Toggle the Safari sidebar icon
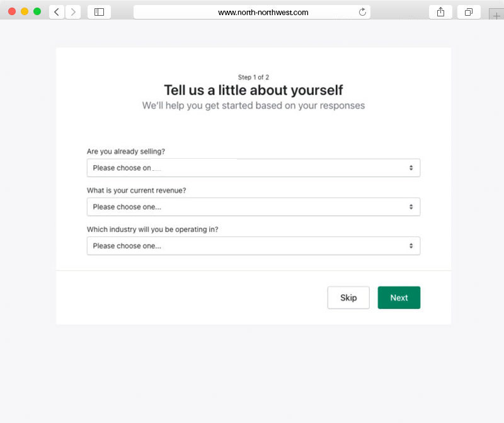 coord(99,12)
